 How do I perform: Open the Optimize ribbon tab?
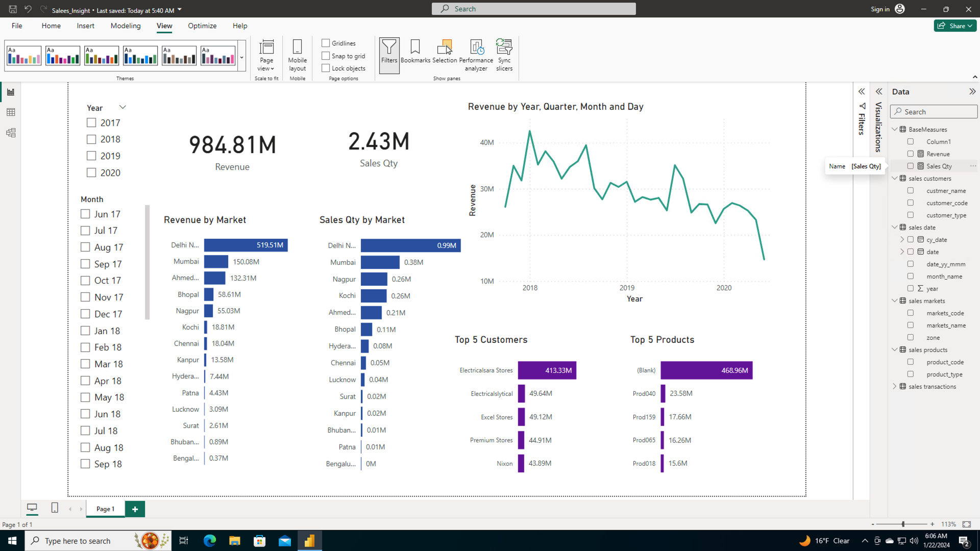(x=202, y=26)
